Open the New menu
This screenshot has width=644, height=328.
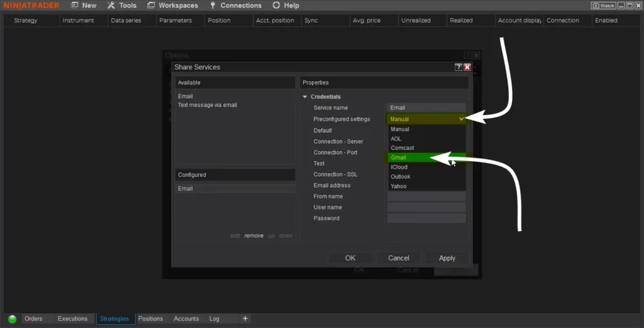[84, 5]
